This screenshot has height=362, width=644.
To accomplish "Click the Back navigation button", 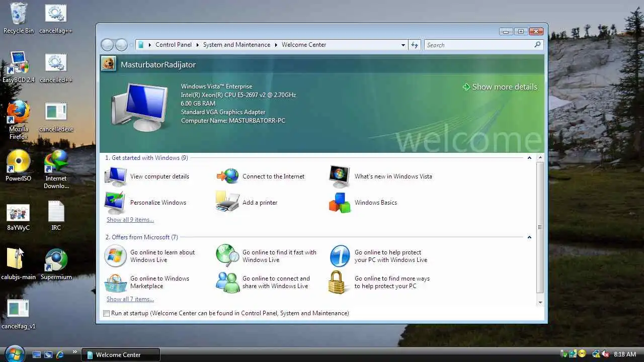I will point(108,45).
